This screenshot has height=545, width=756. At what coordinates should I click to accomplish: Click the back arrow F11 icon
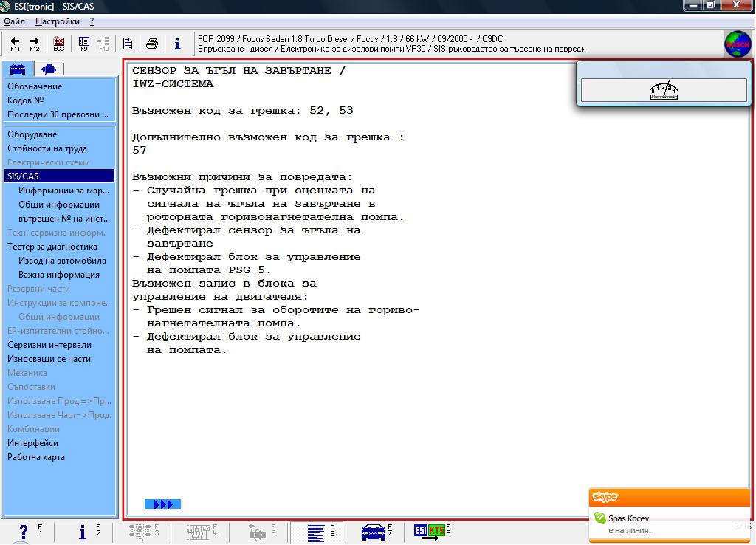[x=15, y=44]
